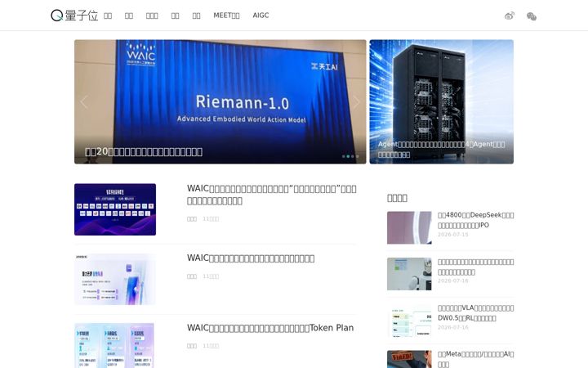This screenshot has height=368, width=588.
Task: Open the sidebar FAILED stamp thumbnail
Action: coord(409,359)
